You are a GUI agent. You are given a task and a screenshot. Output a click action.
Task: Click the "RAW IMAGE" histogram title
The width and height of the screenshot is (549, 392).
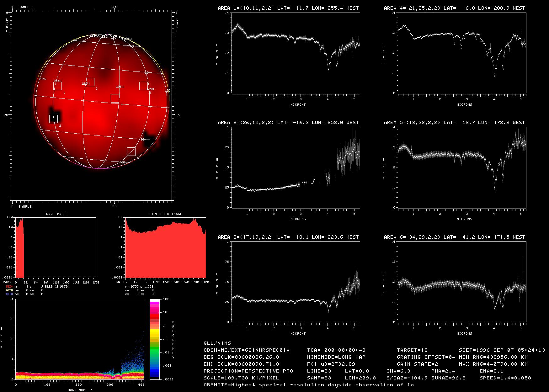coord(56,214)
